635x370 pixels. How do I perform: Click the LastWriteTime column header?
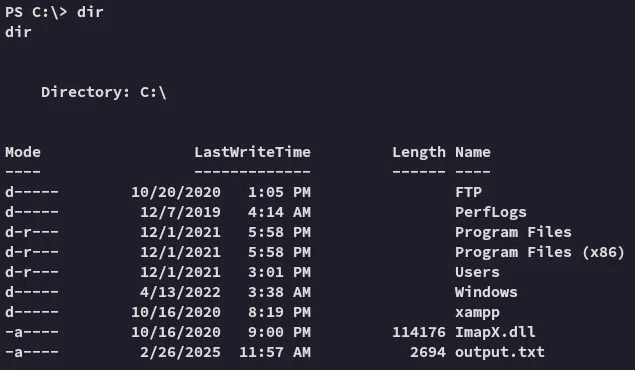pos(252,152)
